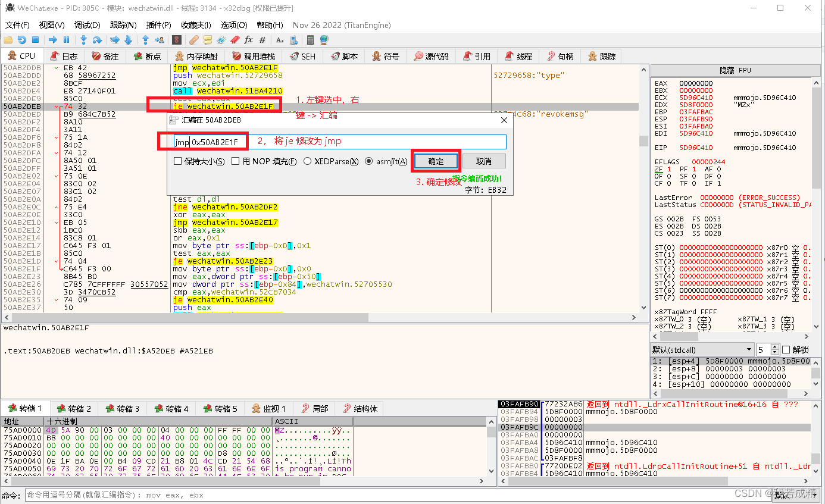The image size is (825, 504).
Task: Click the trace over icon
Action: click(x=128, y=40)
